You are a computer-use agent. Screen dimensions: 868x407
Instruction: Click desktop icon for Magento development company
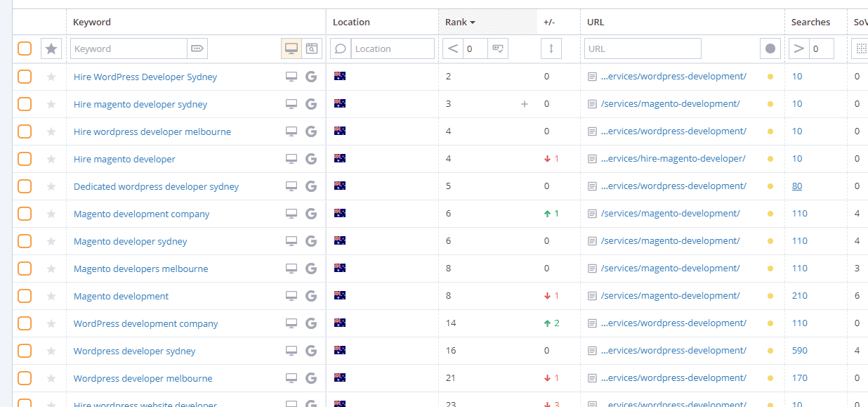291,214
